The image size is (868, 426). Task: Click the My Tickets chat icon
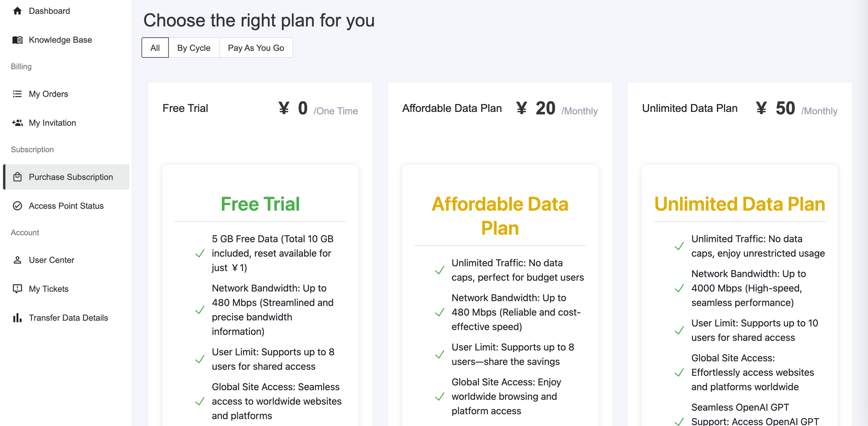tap(17, 289)
